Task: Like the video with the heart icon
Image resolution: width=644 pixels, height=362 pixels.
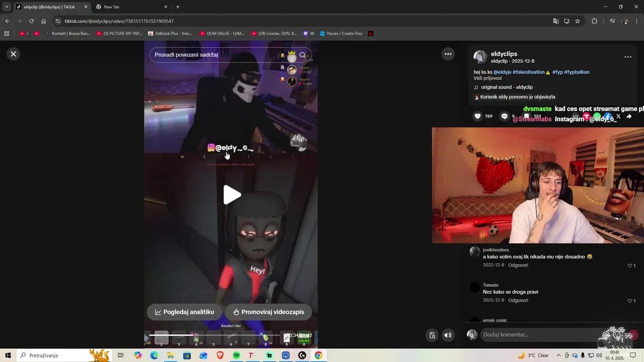Action: click(x=477, y=116)
